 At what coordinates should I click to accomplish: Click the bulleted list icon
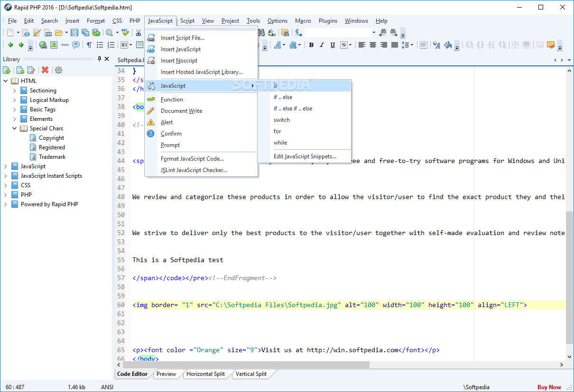coord(100,45)
